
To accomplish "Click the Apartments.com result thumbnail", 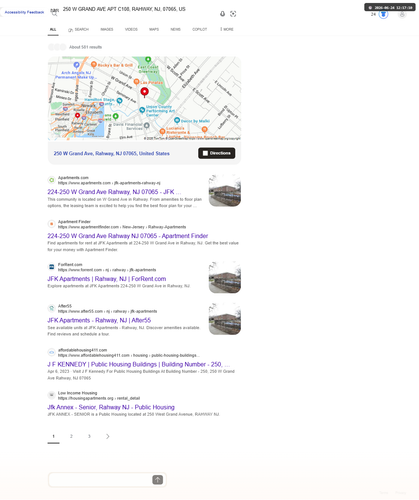I will [225, 191].
